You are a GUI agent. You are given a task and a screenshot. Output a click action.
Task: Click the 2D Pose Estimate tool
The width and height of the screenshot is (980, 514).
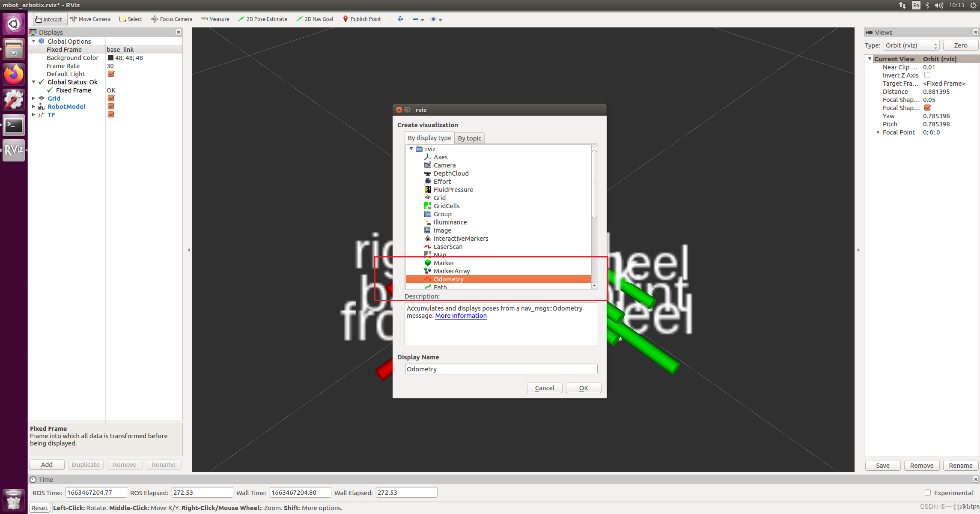coord(262,19)
